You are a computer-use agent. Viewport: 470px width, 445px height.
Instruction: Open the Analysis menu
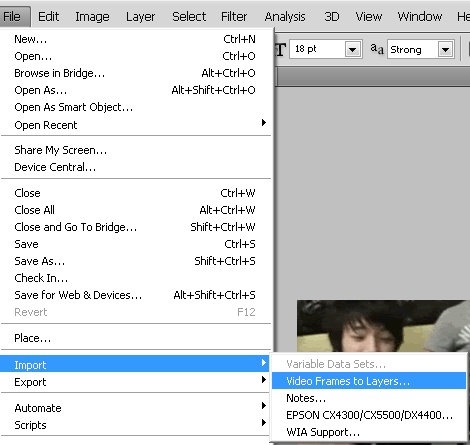[x=285, y=16]
